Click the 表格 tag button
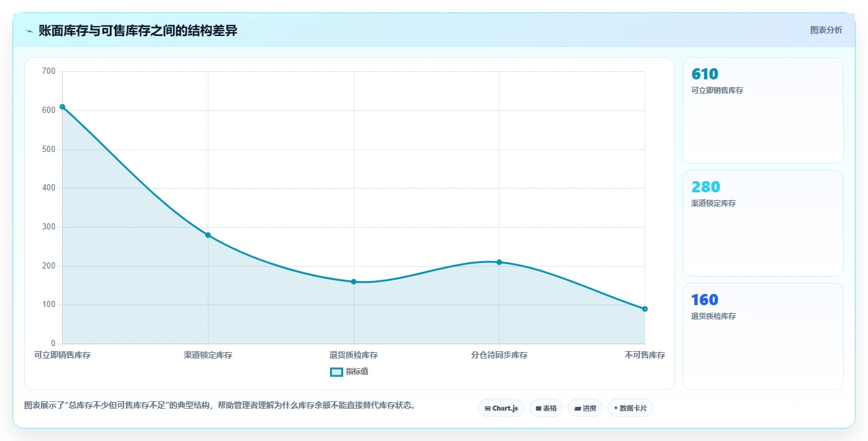Screen dimensions: 868x441 click(x=546, y=408)
